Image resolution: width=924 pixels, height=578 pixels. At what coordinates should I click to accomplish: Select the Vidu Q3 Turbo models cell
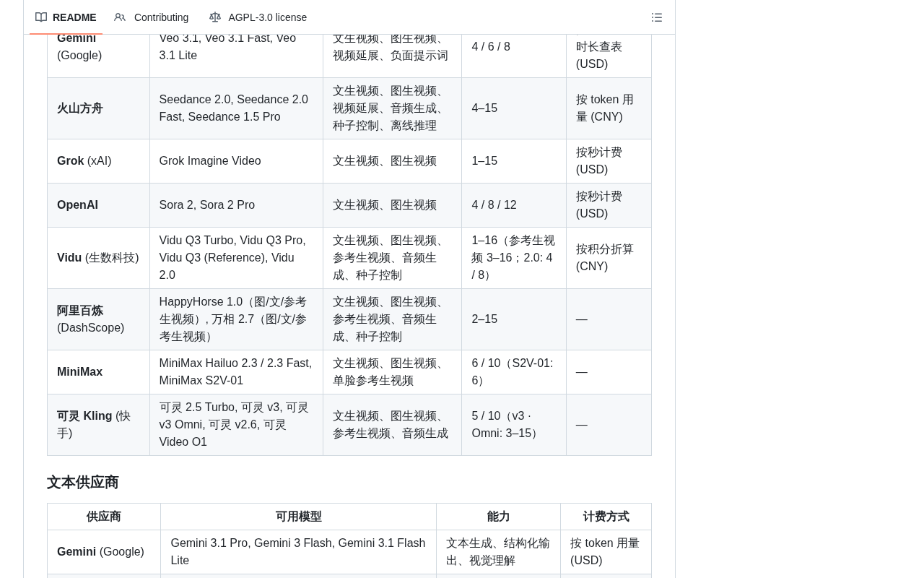click(x=236, y=258)
